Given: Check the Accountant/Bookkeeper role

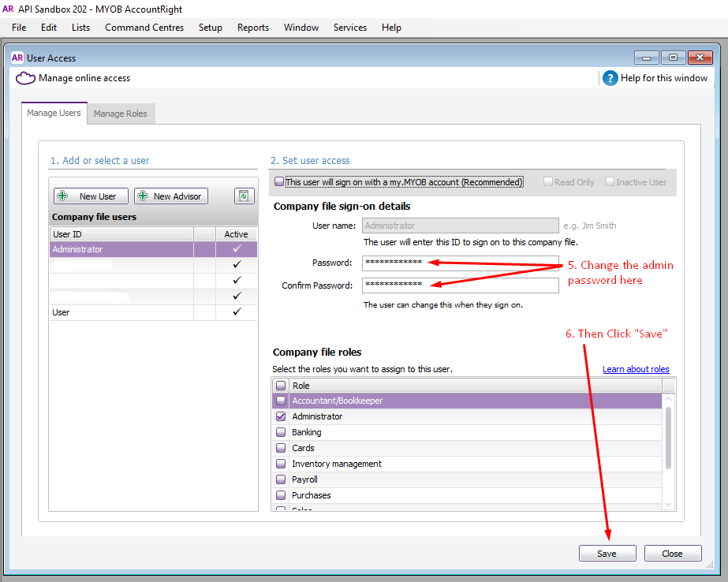Looking at the screenshot, I should click(281, 400).
